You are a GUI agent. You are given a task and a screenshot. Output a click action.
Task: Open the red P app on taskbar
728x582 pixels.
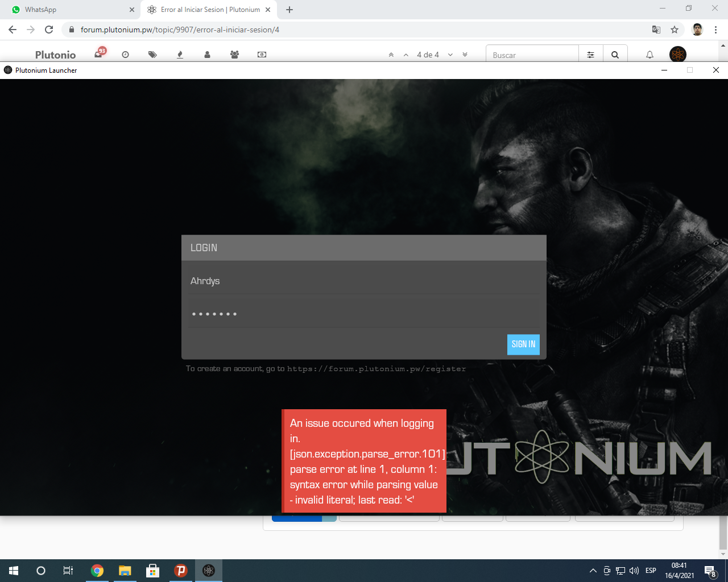click(x=180, y=571)
